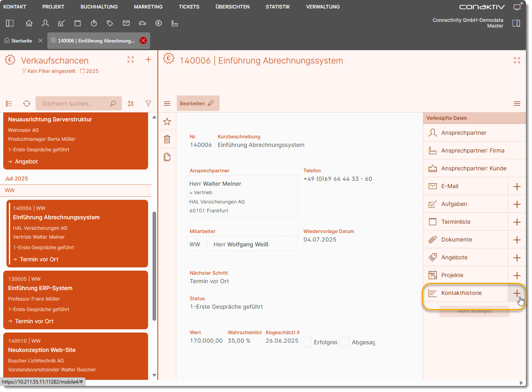
Task: Refresh the Verkaufschancen list
Action: pos(27,104)
